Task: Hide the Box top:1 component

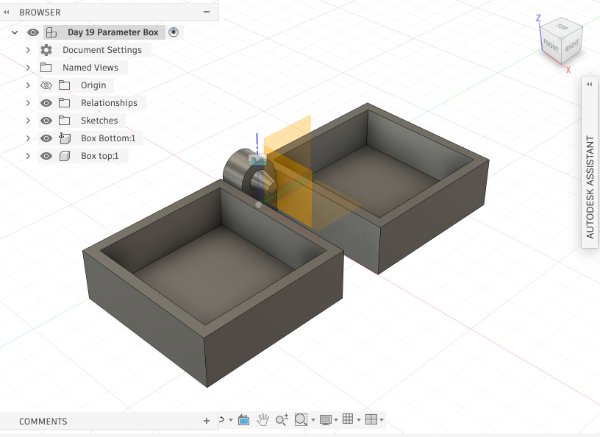Action: click(46, 156)
